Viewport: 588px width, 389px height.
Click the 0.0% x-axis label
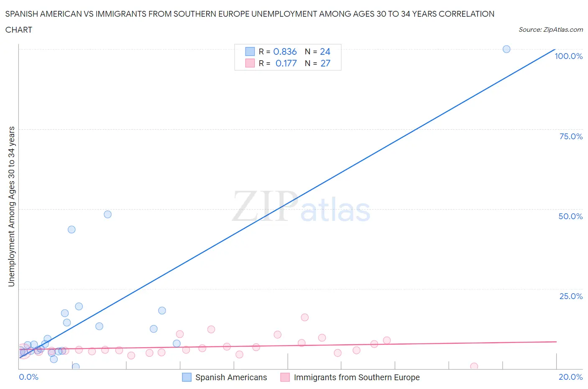click(x=29, y=377)
